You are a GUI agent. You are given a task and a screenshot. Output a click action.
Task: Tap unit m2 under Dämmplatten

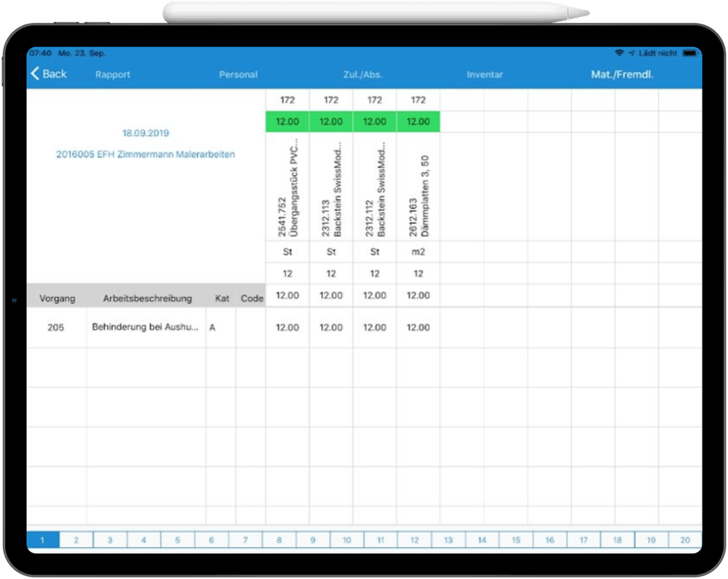click(418, 252)
